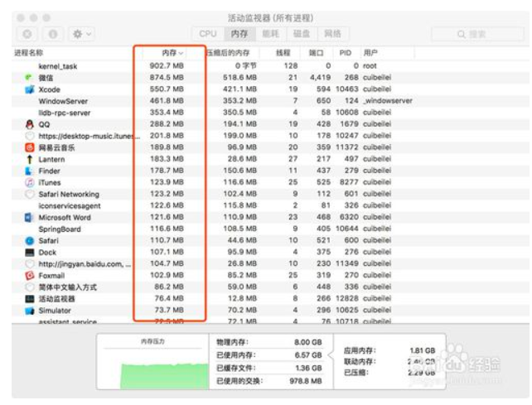
Task: Click the _windowserver user cell
Action: pos(388,101)
